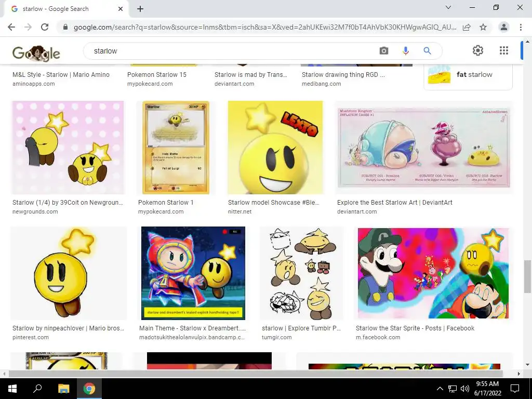Open the Windows Start menu
Viewport: 532px width, 399px height.
click(x=12, y=389)
